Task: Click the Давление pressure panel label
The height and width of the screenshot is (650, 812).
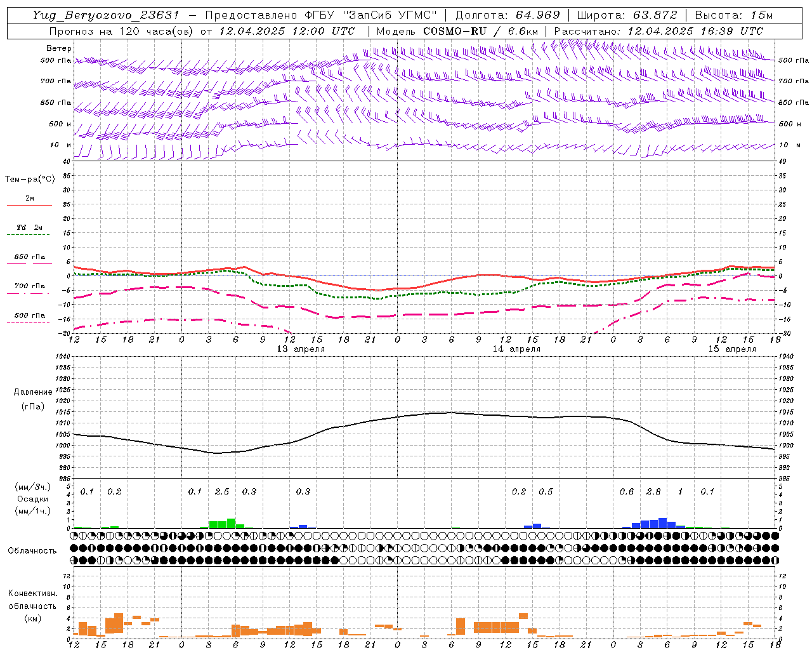Action: (x=33, y=392)
